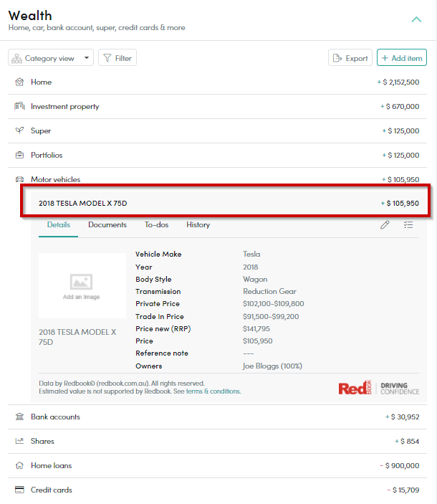Click the Redbook Driving Confidence logo
437x504 pixels.
[x=379, y=388]
